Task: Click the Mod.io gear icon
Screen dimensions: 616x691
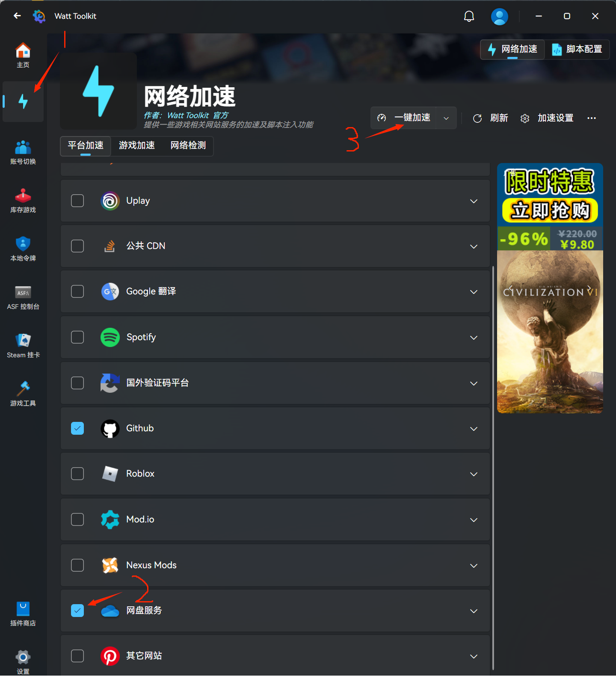Action: point(110,519)
